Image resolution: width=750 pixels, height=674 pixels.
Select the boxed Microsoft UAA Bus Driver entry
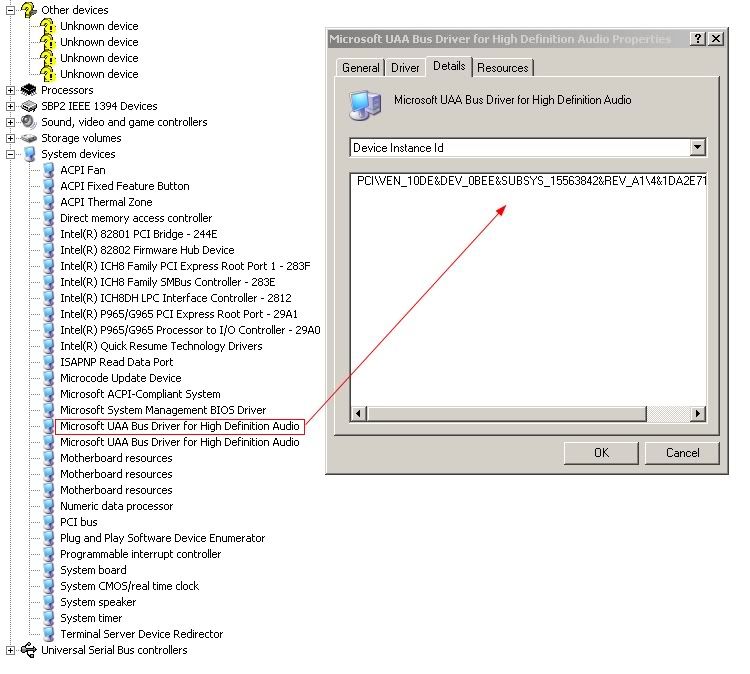(180, 426)
